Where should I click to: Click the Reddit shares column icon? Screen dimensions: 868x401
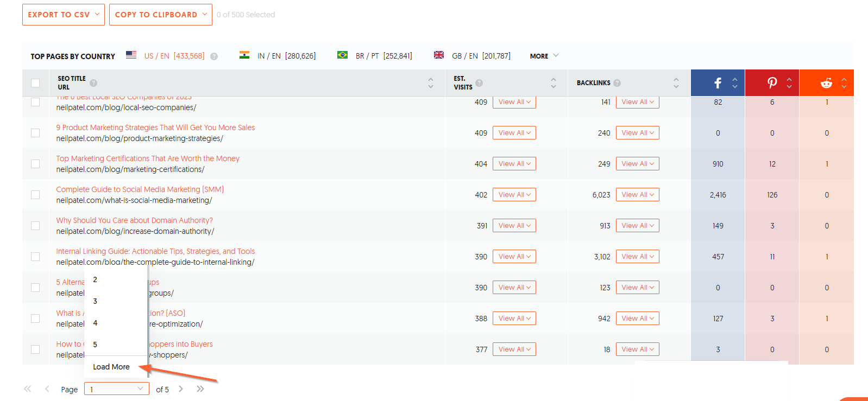tap(826, 83)
